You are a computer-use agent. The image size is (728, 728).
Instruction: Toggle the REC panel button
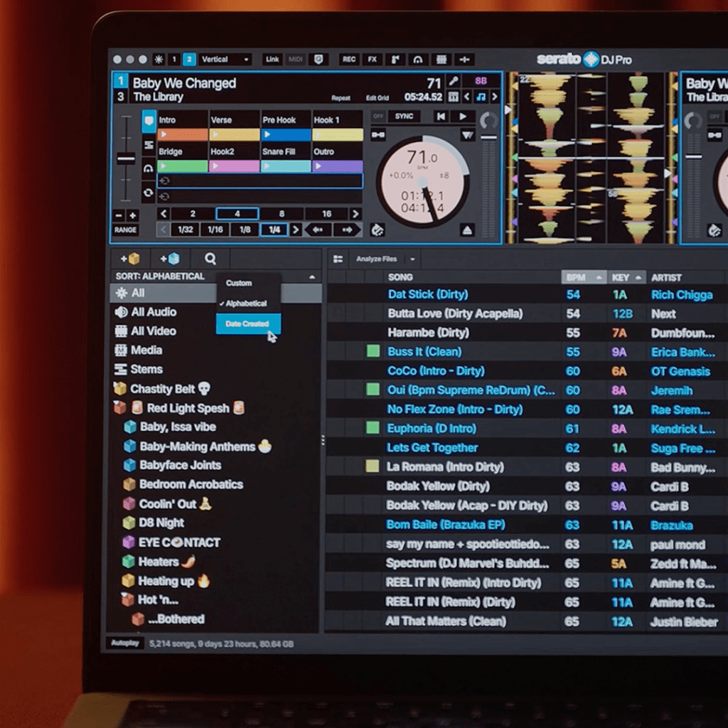(x=349, y=60)
